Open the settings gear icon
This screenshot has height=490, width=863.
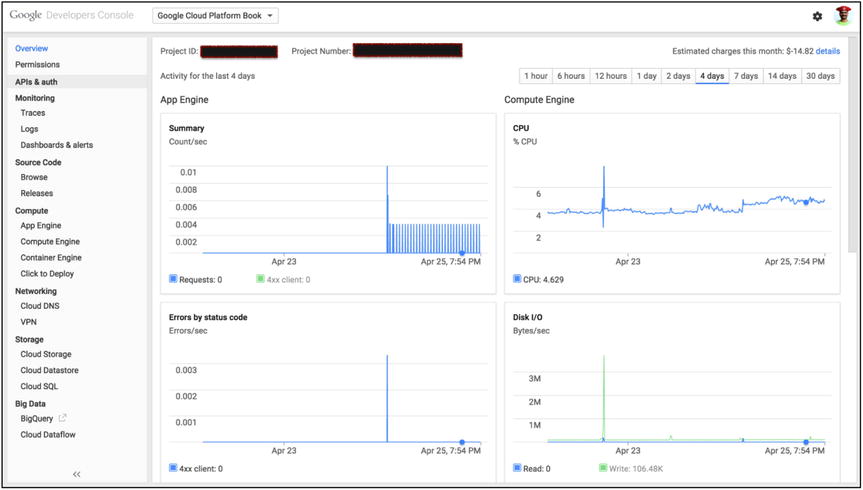pyautogui.click(x=817, y=17)
